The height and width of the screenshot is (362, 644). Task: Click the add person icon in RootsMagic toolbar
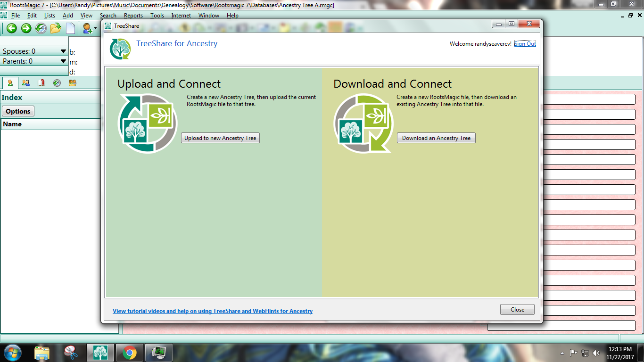87,28
